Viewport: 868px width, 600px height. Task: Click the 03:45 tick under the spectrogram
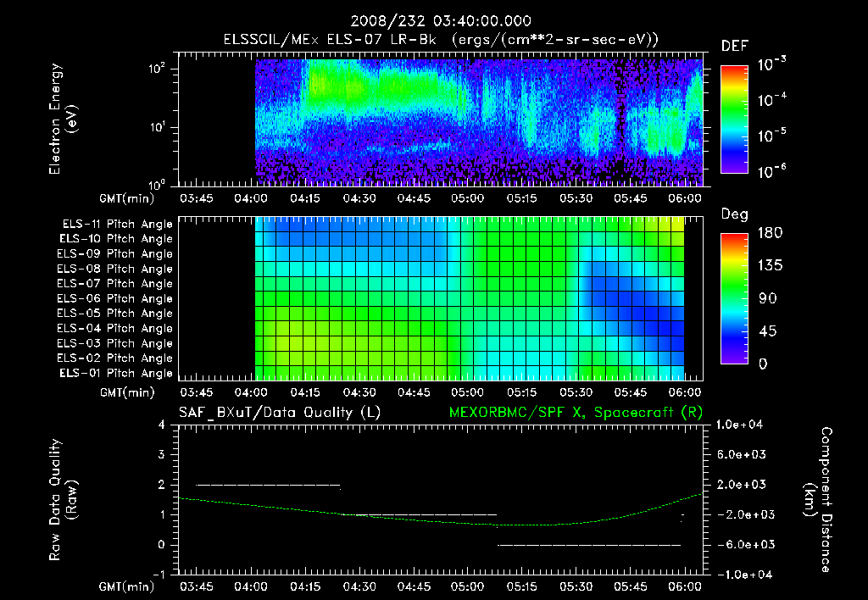click(196, 198)
